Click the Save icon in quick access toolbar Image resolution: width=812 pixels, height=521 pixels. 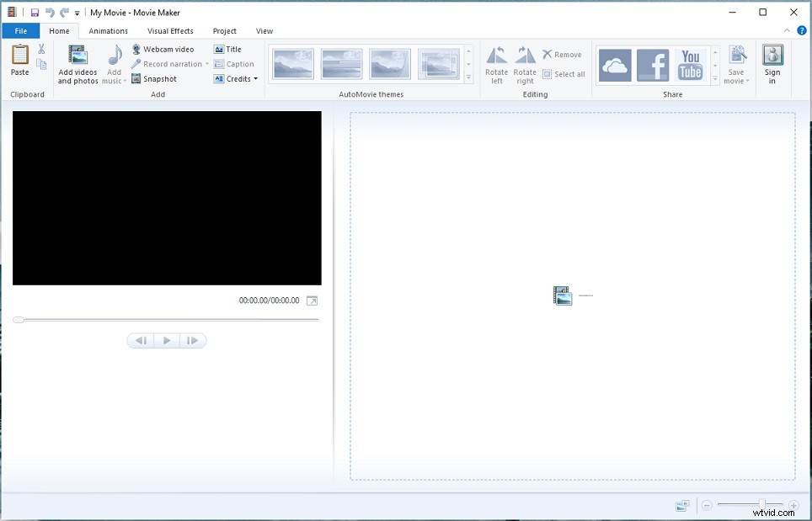coord(35,12)
